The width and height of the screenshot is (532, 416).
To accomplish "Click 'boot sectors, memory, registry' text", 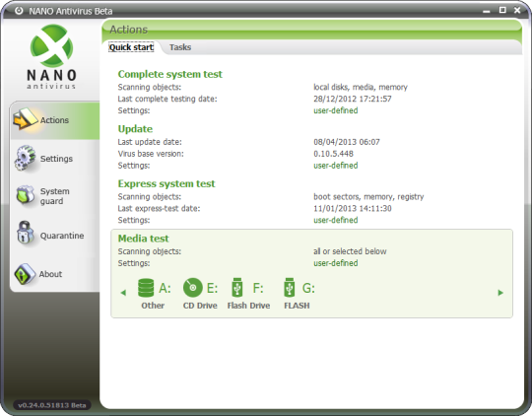I will (368, 196).
